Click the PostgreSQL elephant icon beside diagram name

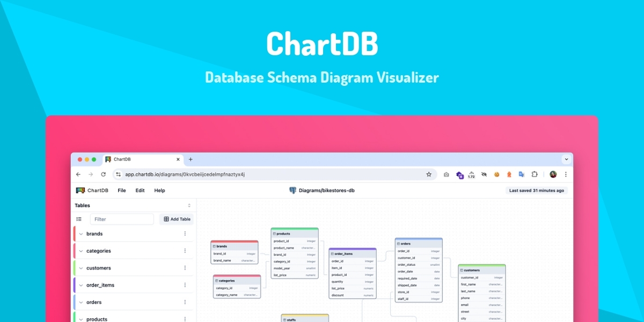coord(292,191)
